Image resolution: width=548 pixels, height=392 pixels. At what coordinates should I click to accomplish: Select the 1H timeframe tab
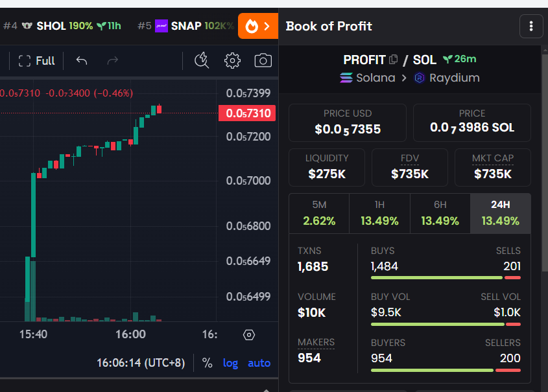[x=379, y=213]
